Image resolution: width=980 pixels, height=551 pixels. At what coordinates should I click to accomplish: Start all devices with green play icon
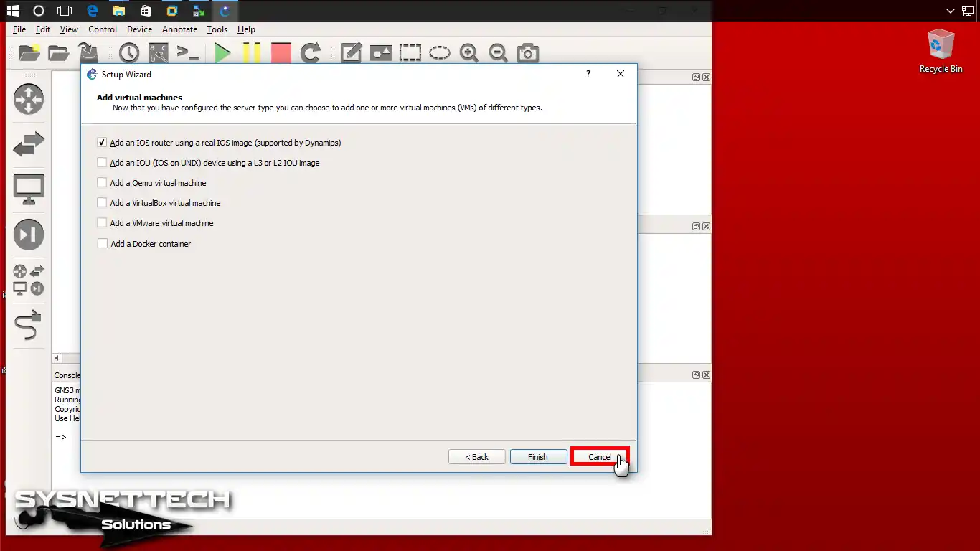(x=222, y=52)
